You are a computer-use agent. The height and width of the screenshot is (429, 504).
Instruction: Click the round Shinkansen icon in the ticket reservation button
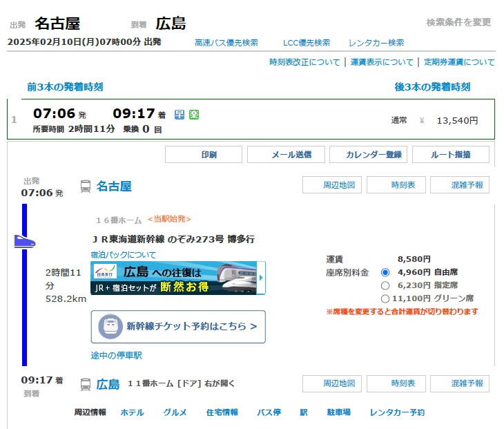click(x=110, y=326)
